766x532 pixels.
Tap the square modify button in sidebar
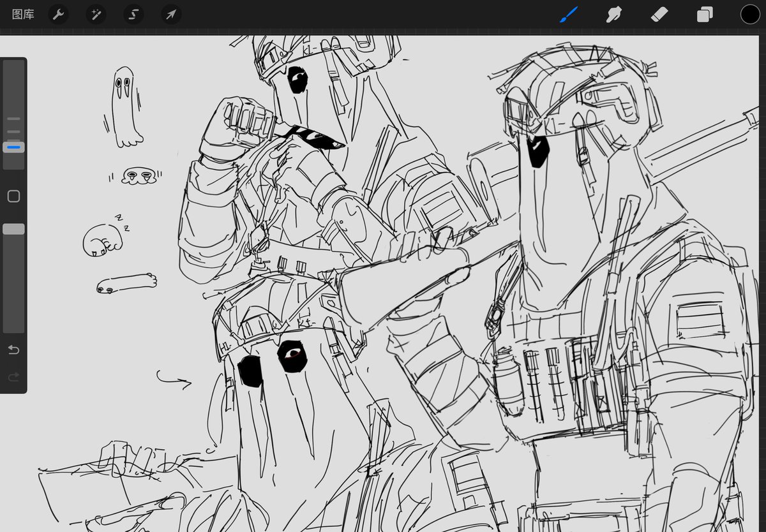pyautogui.click(x=13, y=196)
